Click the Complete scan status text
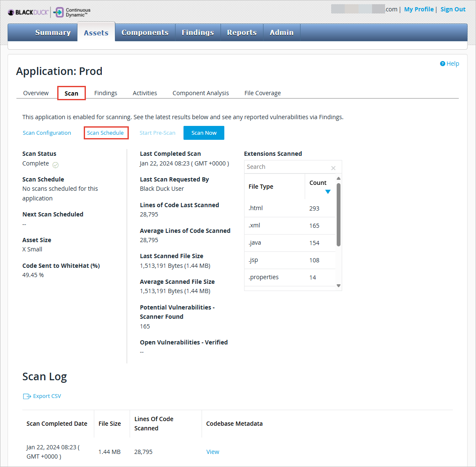Screen dimensions: 476x467 (35, 163)
